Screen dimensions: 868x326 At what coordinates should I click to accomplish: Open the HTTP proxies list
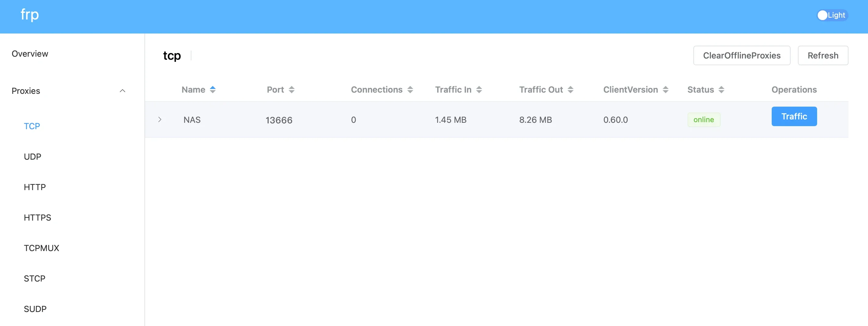[x=35, y=187]
